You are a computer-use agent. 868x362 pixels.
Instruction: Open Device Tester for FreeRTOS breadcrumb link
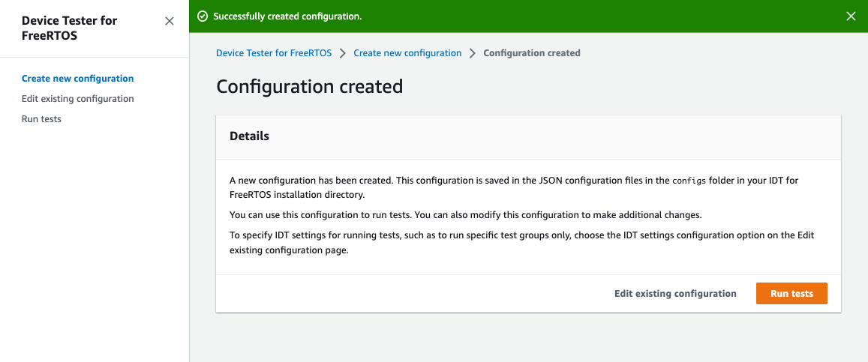tap(274, 53)
